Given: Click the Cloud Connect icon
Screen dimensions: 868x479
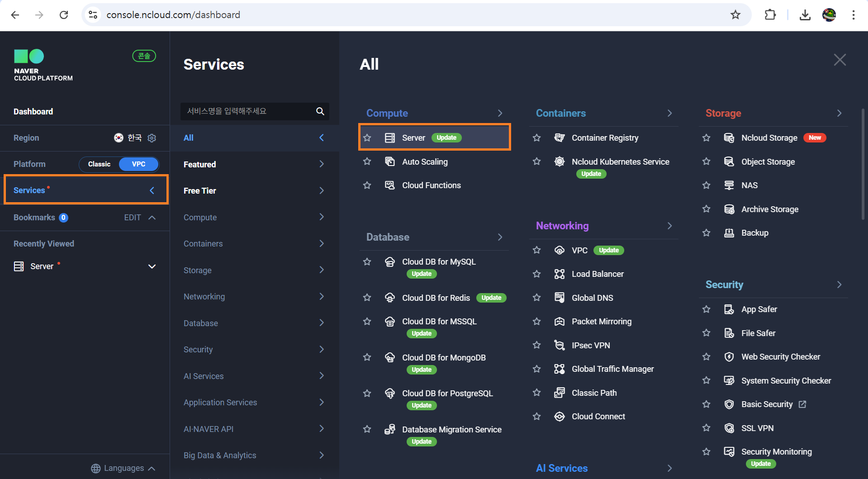Looking at the screenshot, I should [x=560, y=416].
